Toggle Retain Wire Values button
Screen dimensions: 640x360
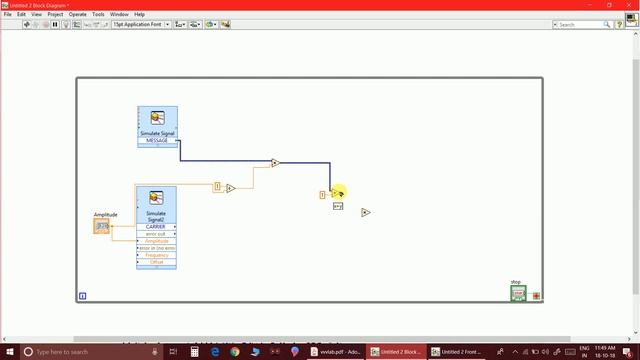[76, 24]
